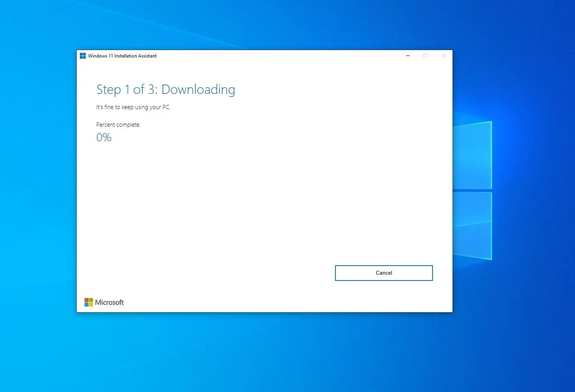Click the Step 1 of 3: Downloading heading
The image size is (575, 392).
(x=166, y=90)
